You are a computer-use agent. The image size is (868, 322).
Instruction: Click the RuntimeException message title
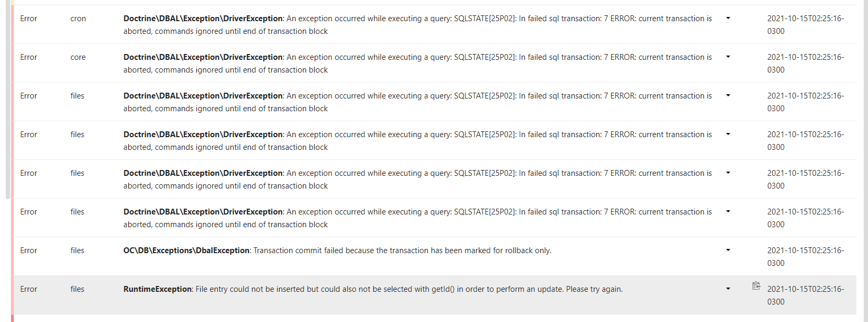(x=157, y=289)
